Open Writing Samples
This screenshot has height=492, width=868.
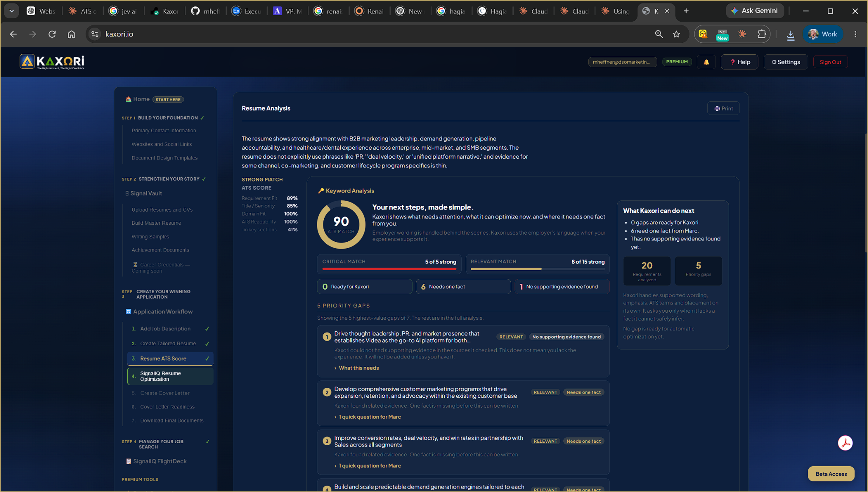click(150, 237)
